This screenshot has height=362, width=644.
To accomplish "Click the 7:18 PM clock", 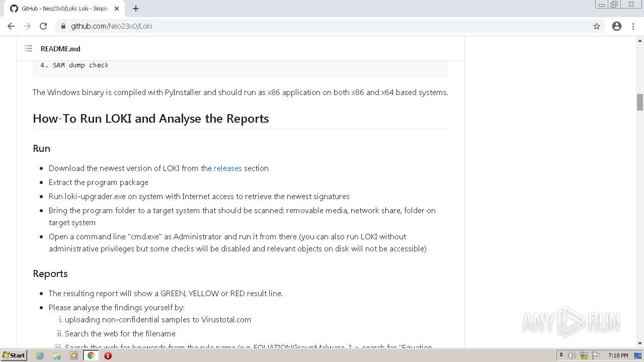I will [618, 355].
